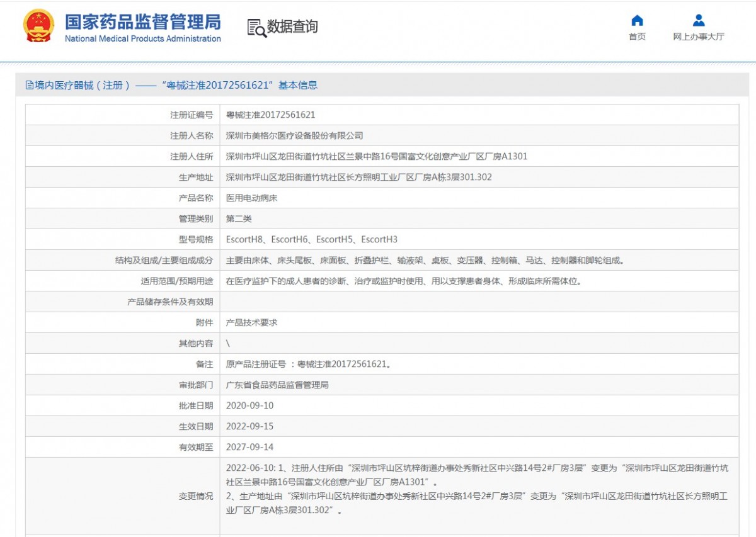Click the 数据查询 magnifier document icon
Image resolution: width=756 pixels, height=537 pixels.
point(256,28)
